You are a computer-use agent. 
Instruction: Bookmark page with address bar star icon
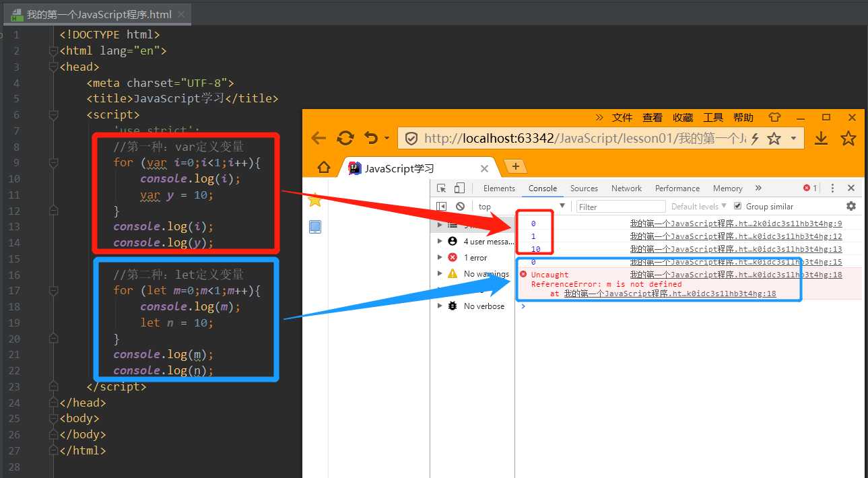[x=774, y=139]
